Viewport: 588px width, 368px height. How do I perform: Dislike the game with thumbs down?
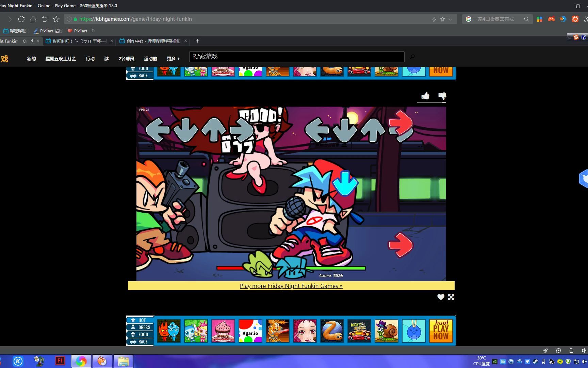442,96
